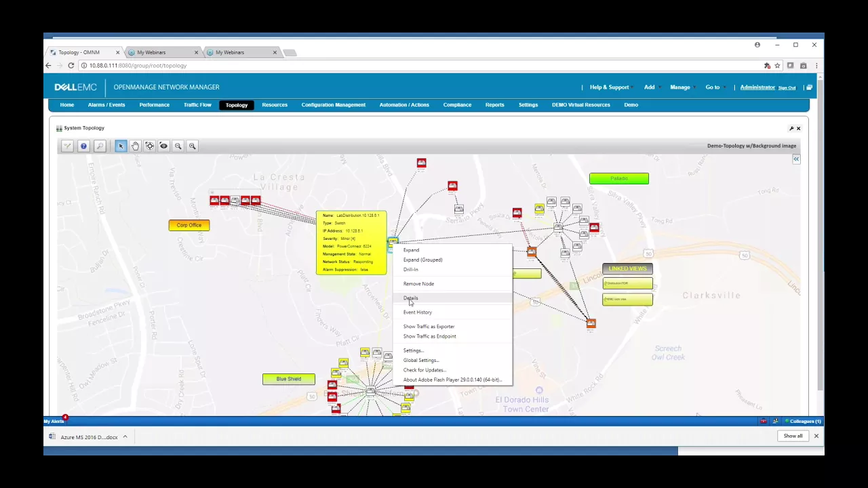Open the Resources tab
The width and height of the screenshot is (868, 488).
coord(275,105)
